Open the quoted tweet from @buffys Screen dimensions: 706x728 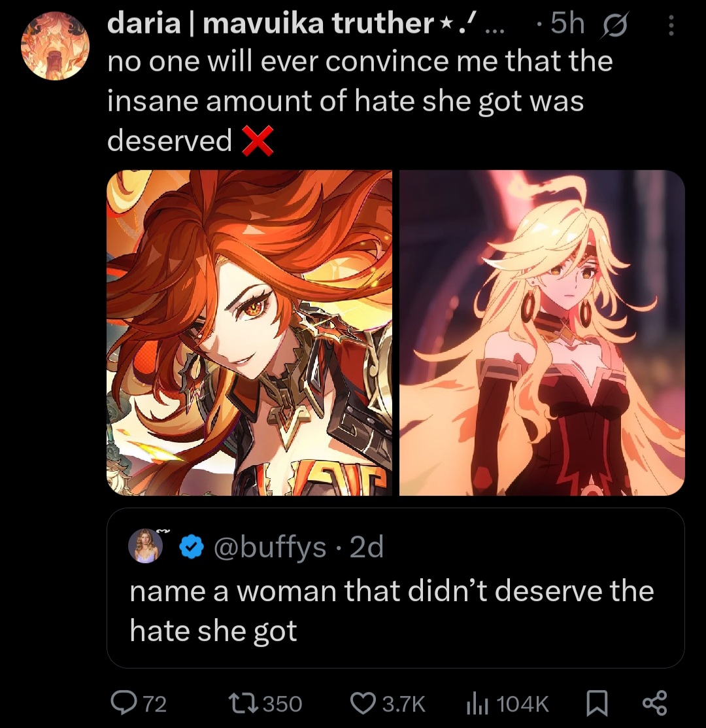395,588
